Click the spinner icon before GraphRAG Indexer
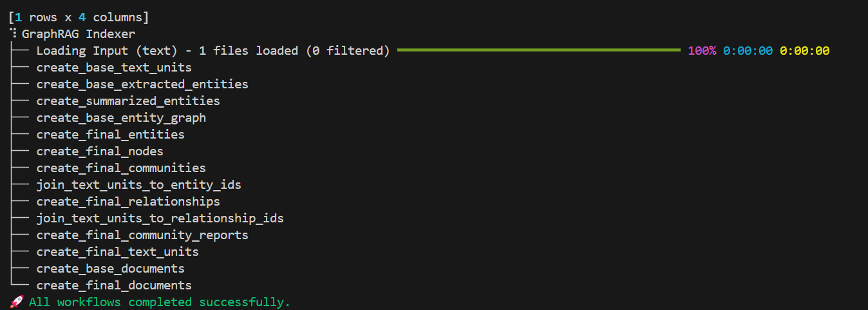 click(x=13, y=34)
